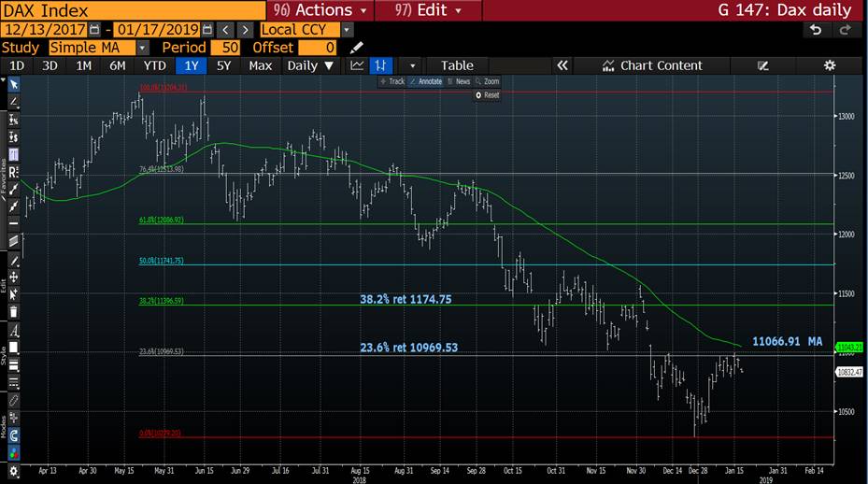Screen dimensions: 868x484
Task: Open the start date calendar picker
Action: [x=94, y=30]
